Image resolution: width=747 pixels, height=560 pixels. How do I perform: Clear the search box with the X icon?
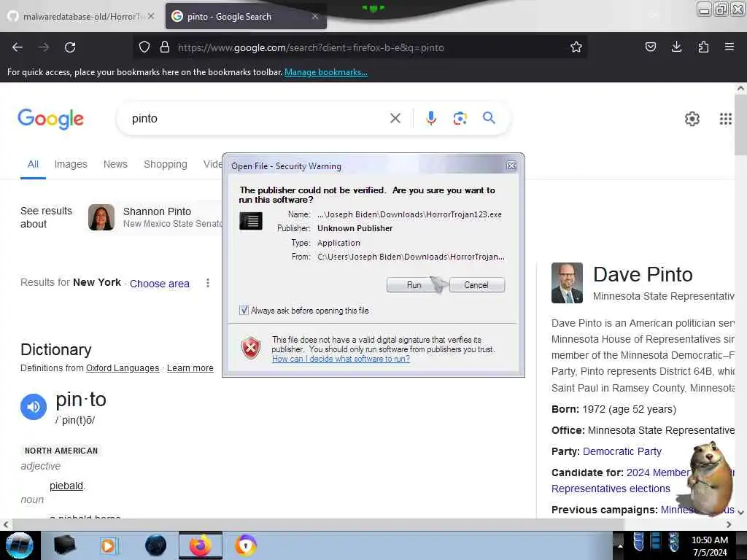click(395, 118)
